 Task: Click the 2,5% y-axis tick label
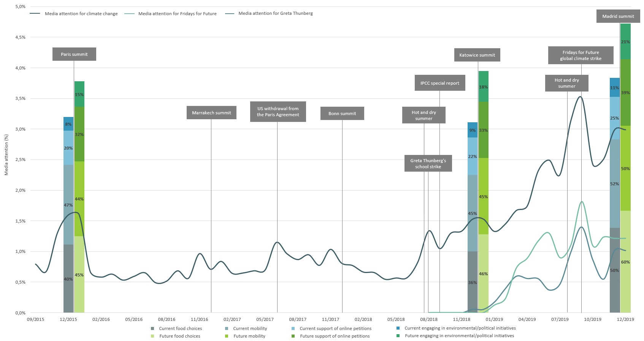[21, 159]
